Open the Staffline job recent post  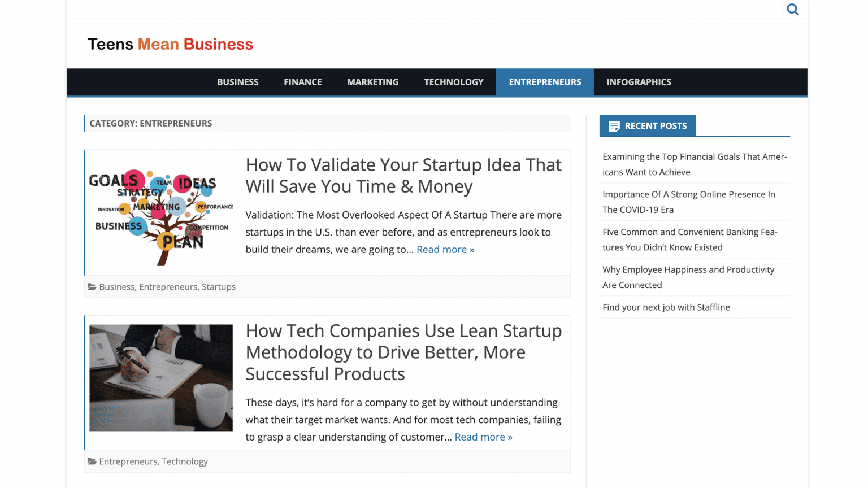pyautogui.click(x=666, y=307)
